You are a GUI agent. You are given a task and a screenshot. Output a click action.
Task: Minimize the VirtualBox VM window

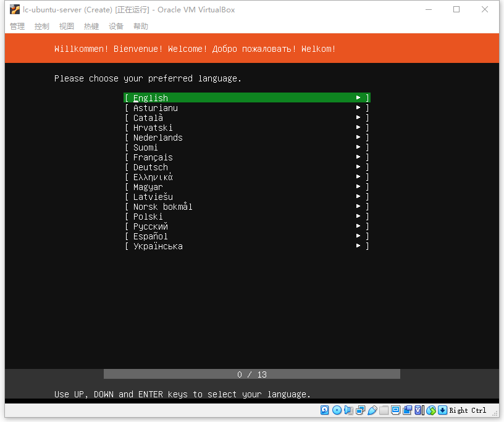tap(429, 10)
